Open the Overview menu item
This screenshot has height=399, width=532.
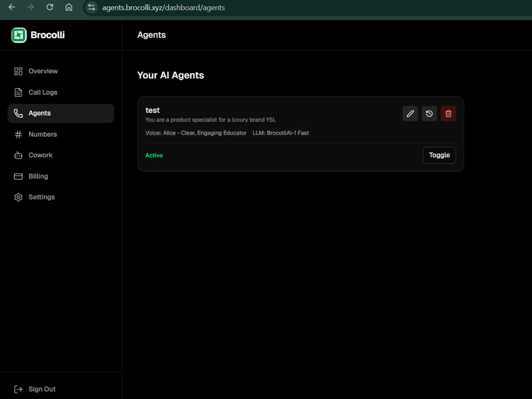pyautogui.click(x=61, y=71)
